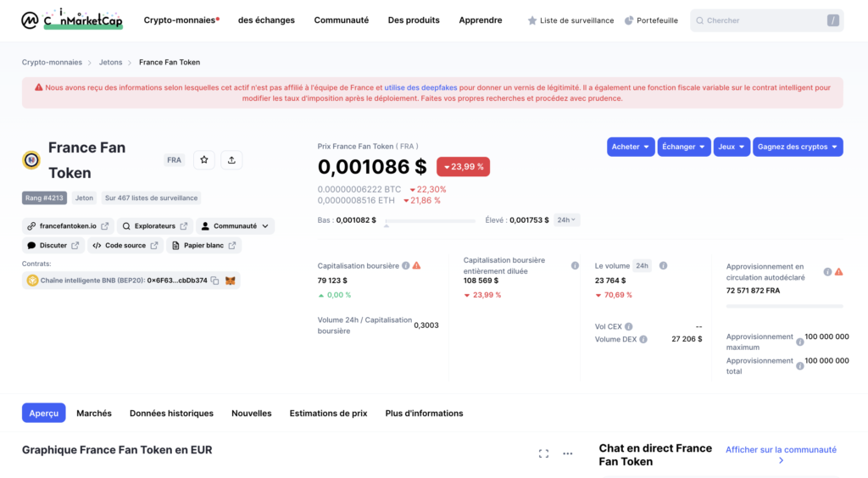Open the Données historiques tab
868x478 pixels.
(x=171, y=414)
